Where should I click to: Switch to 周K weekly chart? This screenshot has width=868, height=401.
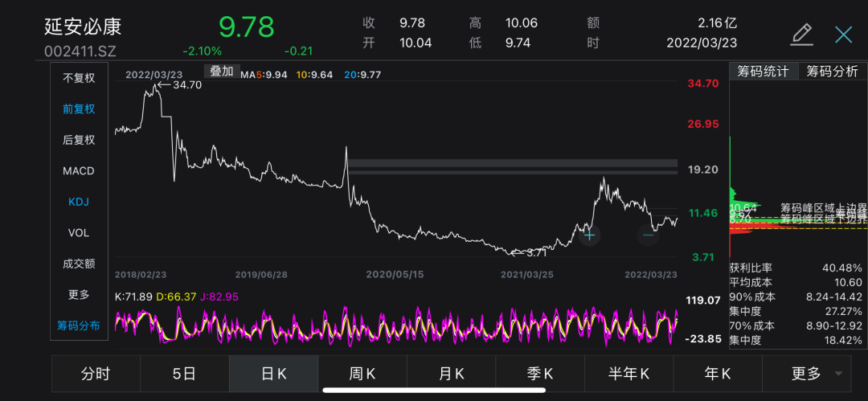pos(362,374)
